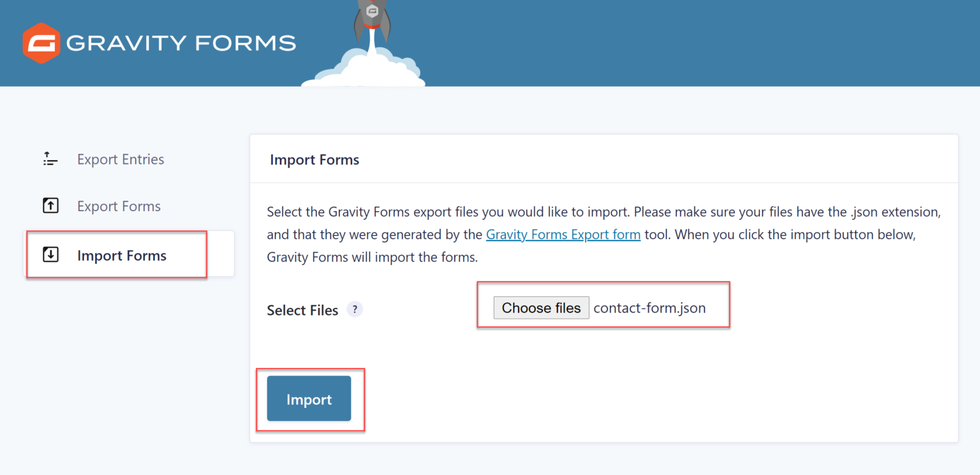Click the Choose files button

point(541,307)
